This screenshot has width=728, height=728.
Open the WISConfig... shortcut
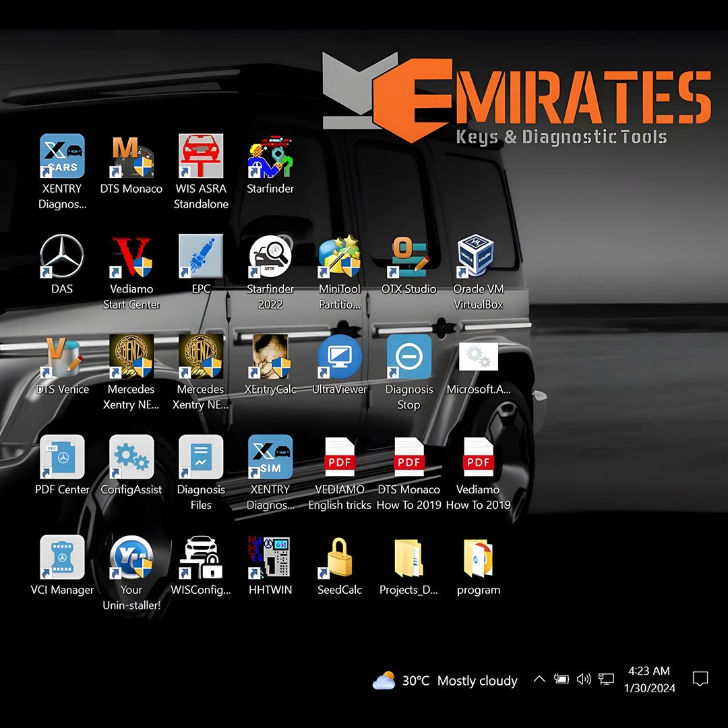tap(201, 557)
